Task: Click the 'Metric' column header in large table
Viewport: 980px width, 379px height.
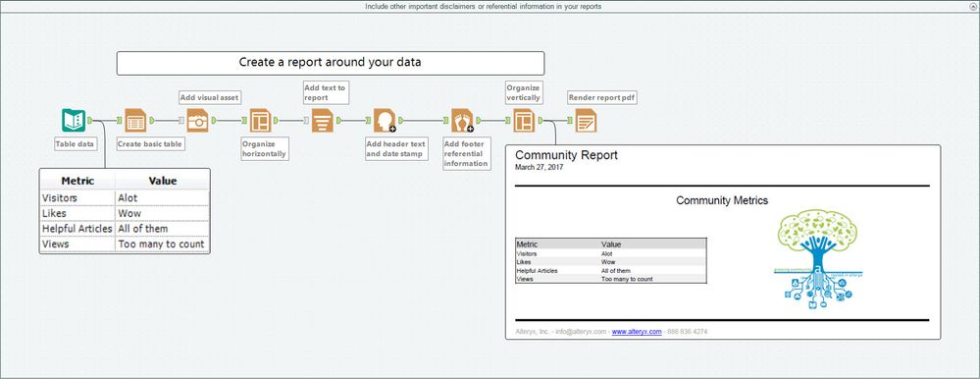Action: [77, 181]
